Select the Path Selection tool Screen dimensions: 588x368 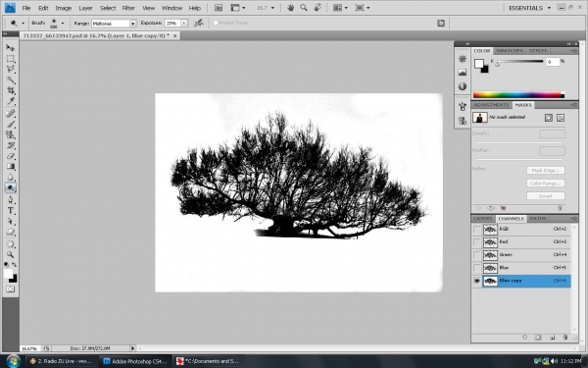point(10,221)
